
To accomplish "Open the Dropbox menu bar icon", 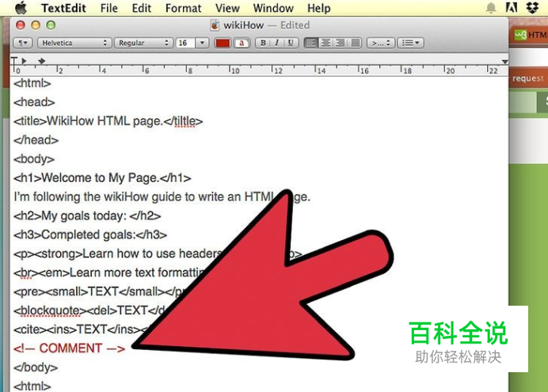I will 532,8.
